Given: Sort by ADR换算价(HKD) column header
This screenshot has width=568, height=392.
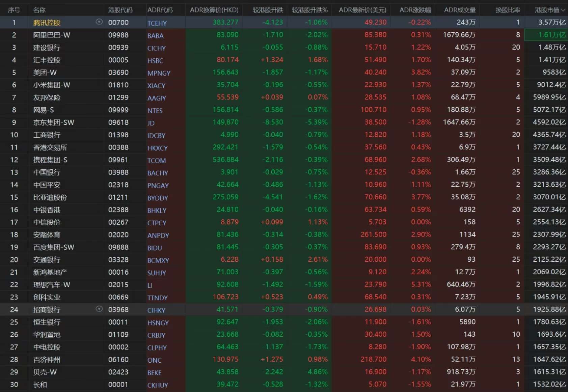Looking at the screenshot, I should (214, 10).
